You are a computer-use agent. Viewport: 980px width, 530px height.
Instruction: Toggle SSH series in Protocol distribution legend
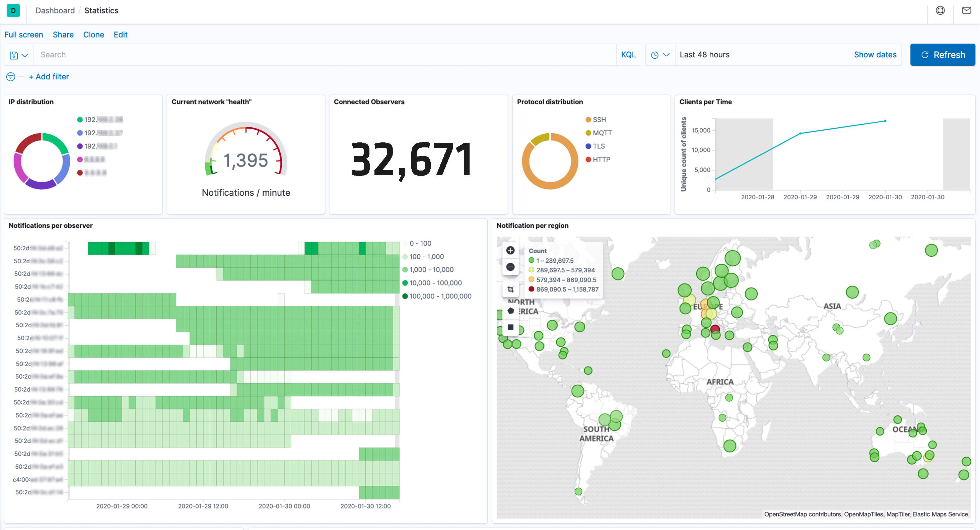coord(599,120)
